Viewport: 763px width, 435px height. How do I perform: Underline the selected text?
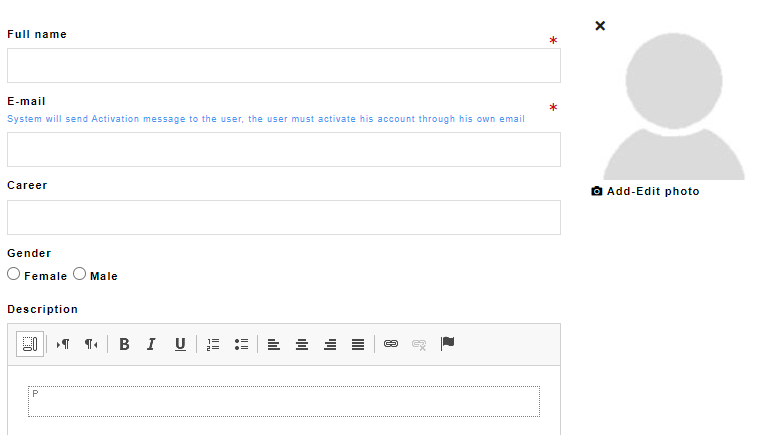coord(180,344)
